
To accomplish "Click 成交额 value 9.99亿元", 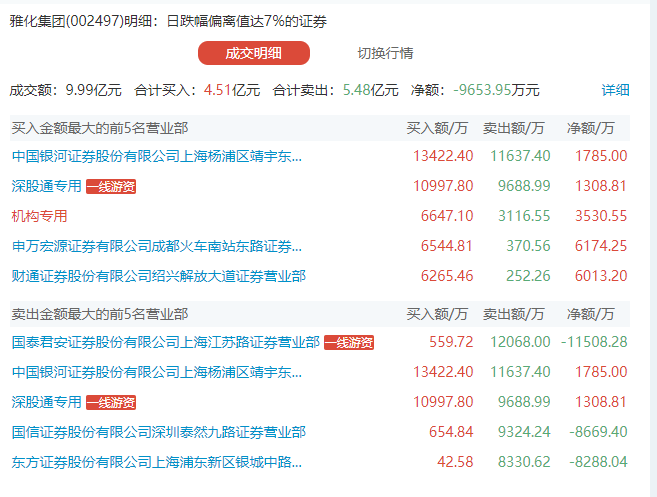I will tap(93, 90).
